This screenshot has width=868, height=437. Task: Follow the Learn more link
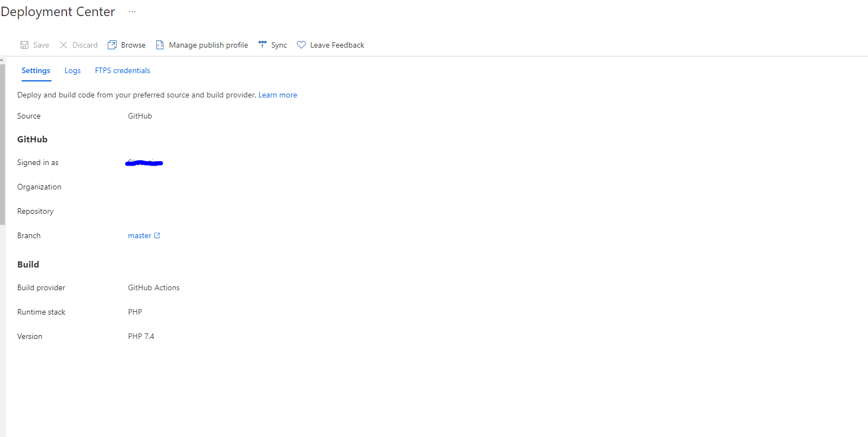point(278,95)
